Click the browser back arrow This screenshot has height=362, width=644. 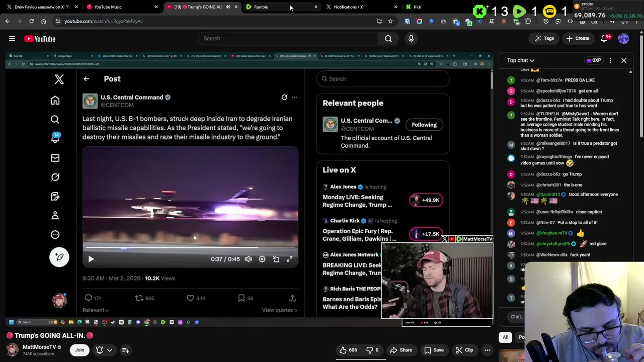pyautogui.click(x=7, y=21)
